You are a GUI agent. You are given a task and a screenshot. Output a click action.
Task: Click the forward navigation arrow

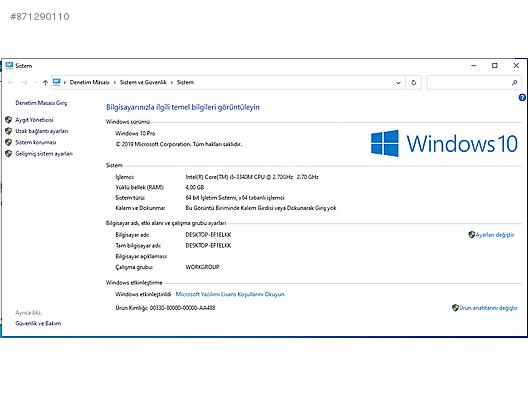[25, 82]
